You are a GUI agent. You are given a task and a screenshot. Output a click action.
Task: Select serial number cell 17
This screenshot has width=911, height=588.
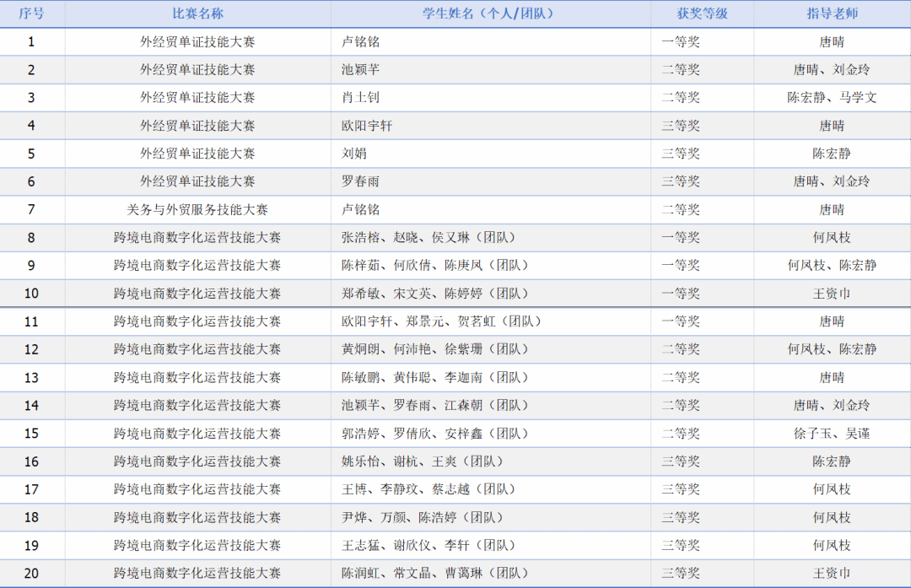[31, 490]
